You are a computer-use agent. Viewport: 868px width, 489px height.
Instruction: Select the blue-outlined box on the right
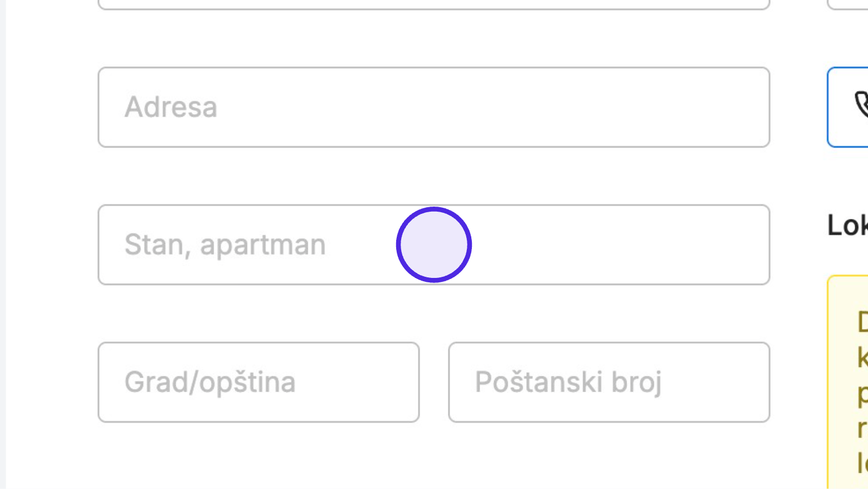847,107
